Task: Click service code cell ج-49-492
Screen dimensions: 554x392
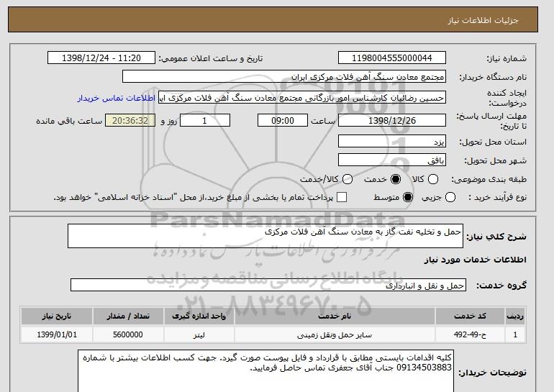Action: click(x=470, y=334)
